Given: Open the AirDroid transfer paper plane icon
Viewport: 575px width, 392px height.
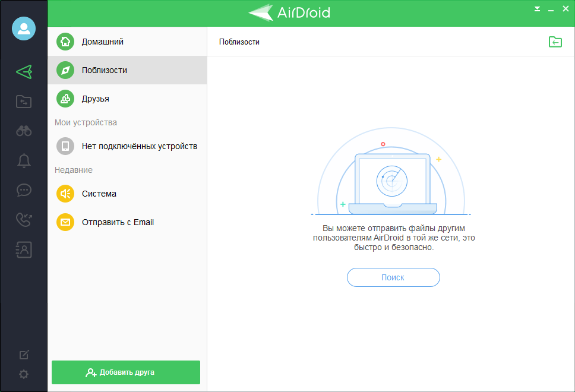Looking at the screenshot, I should (24, 71).
